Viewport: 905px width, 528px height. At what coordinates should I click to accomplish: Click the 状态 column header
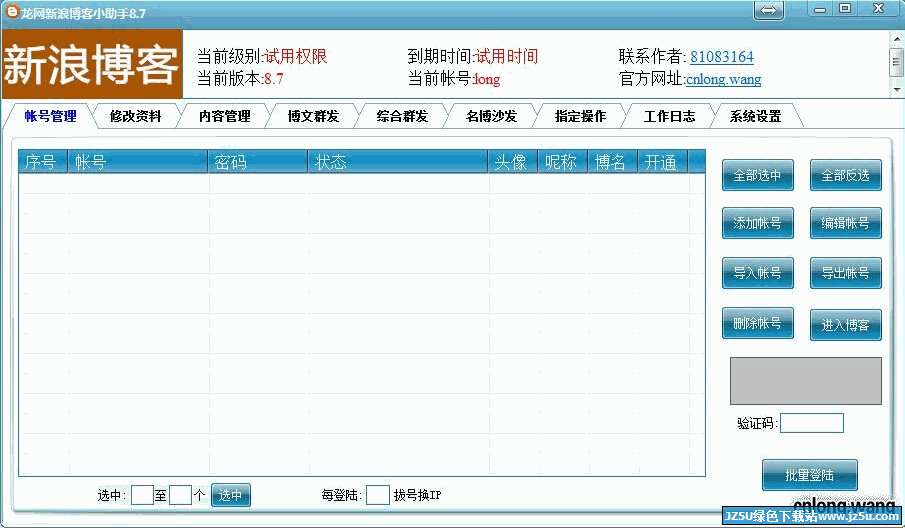click(398, 162)
